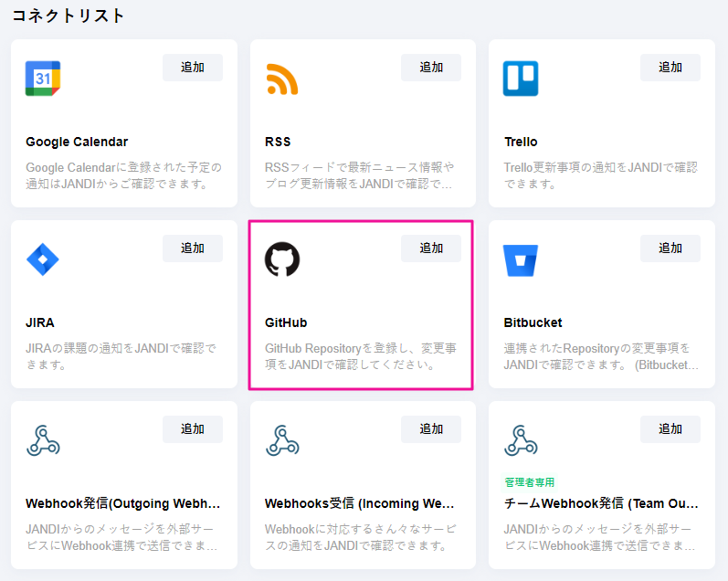This screenshot has width=728, height=581.
Task: Add the GitHub connect
Action: [431, 248]
